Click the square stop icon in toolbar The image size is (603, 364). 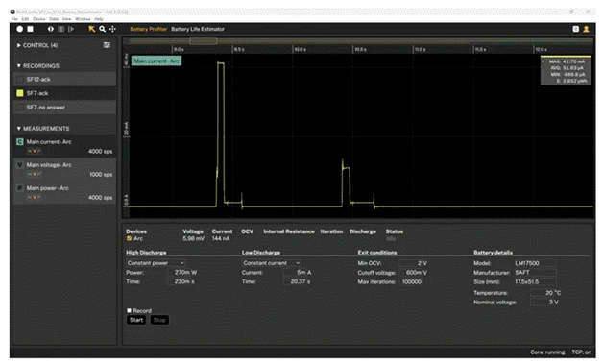click(x=31, y=29)
